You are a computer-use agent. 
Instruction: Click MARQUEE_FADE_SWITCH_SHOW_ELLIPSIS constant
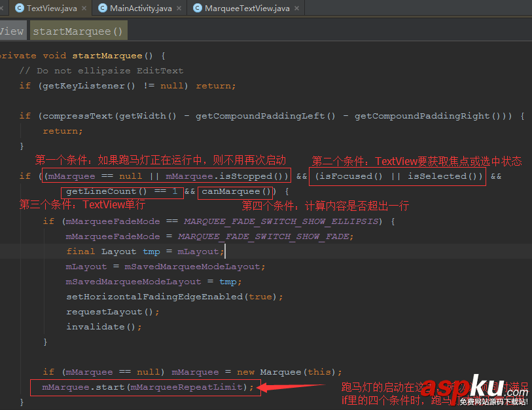coord(281,221)
